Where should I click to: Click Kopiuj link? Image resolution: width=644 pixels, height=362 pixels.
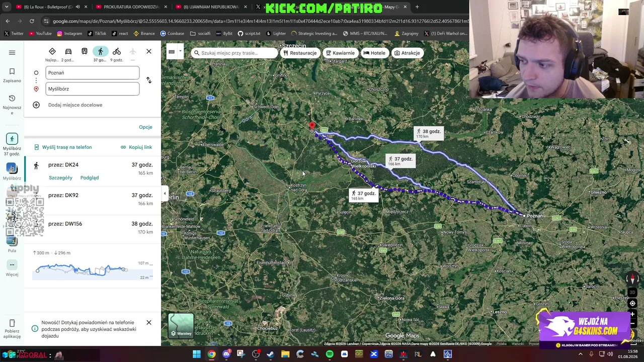(x=136, y=147)
